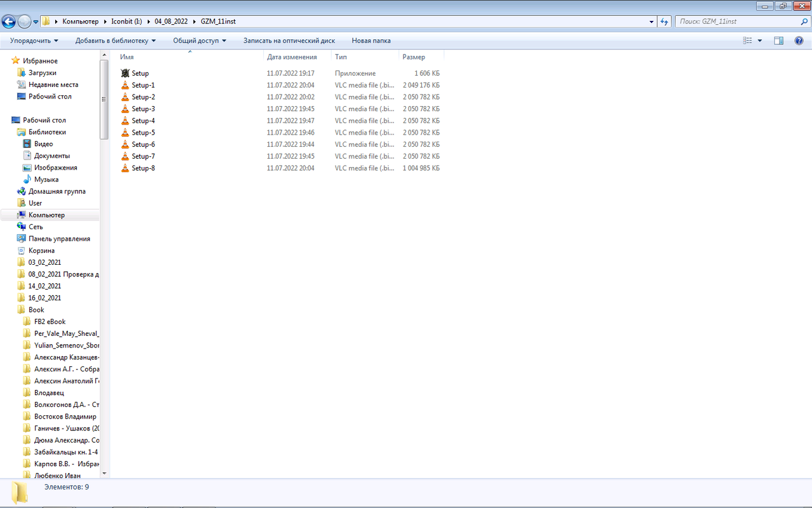Select the Setup-2 VLC cone icon
Image resolution: width=812 pixels, height=508 pixels.
125,97
